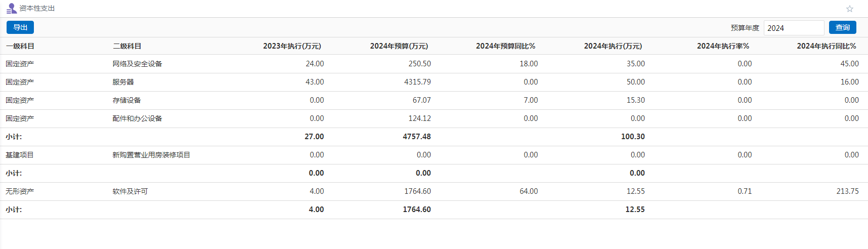This screenshot has width=868, height=249.
Task: Sort by 2023年执行(万元) column header
Action: click(x=292, y=46)
